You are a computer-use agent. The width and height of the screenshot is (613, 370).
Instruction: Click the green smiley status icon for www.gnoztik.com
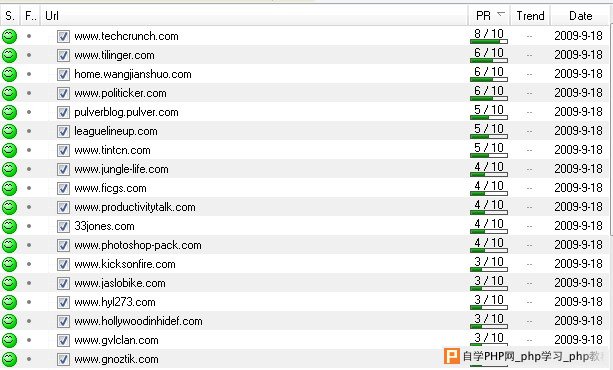click(9, 359)
